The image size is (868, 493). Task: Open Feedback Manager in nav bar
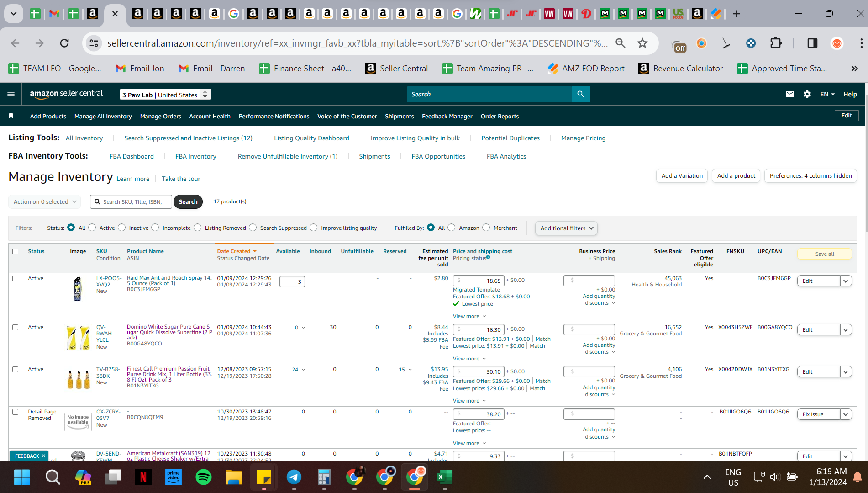click(x=447, y=116)
